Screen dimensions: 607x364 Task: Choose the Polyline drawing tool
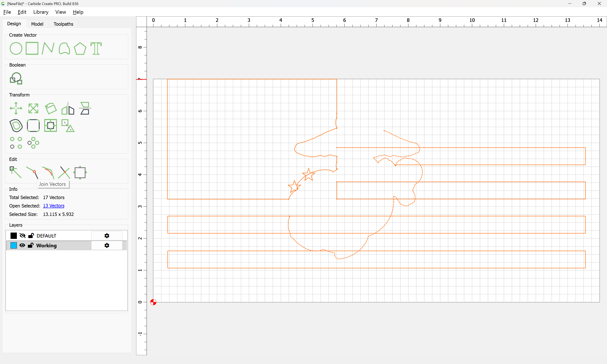coord(48,48)
